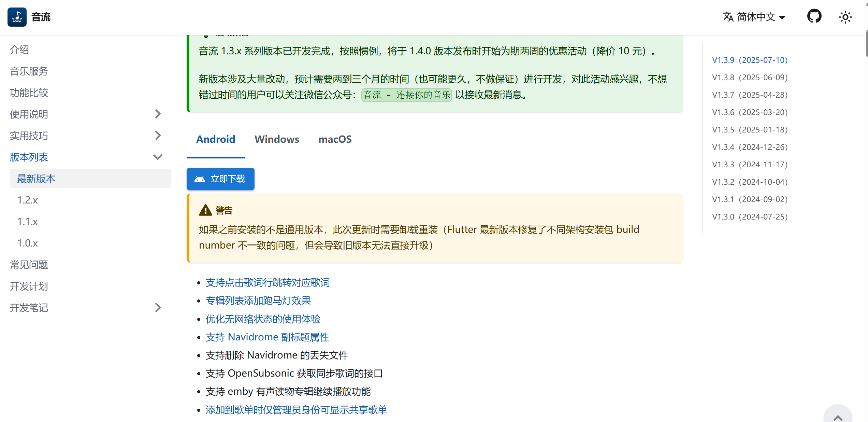The image size is (868, 422).
Task: Switch to the macOS tab
Action: point(335,139)
